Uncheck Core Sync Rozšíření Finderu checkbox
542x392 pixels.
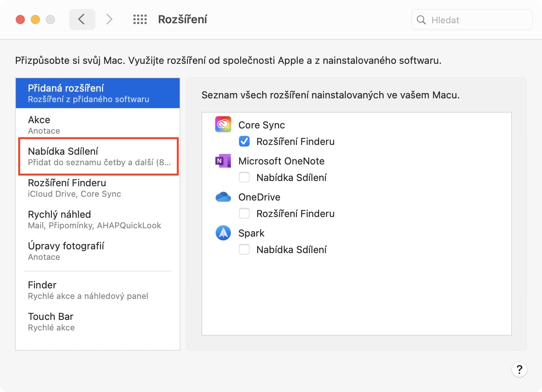244,142
